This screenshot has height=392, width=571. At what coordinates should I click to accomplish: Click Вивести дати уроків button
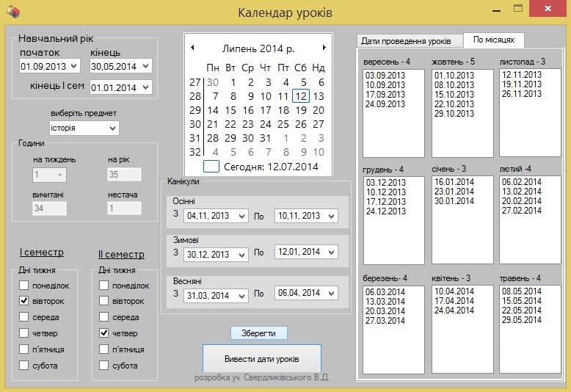point(261,359)
